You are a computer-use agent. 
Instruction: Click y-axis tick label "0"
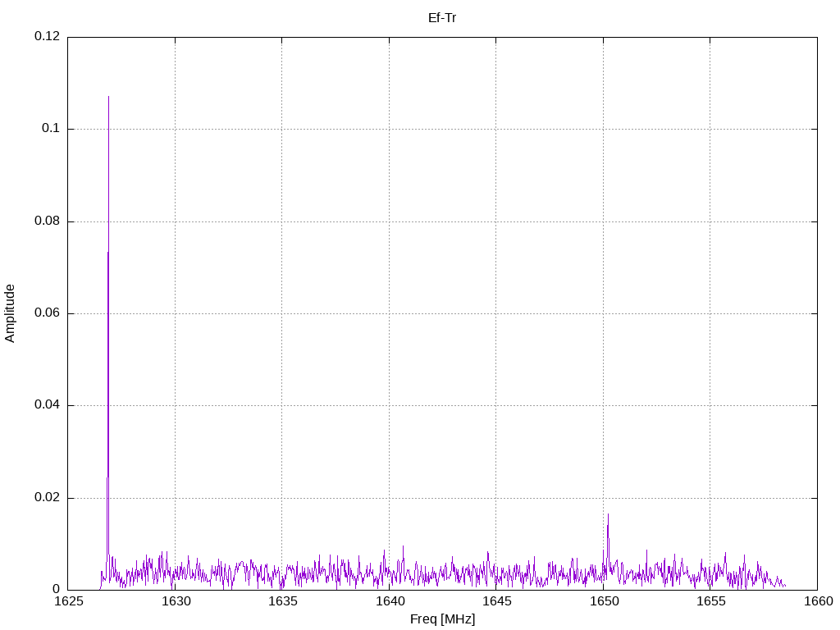(x=57, y=589)
